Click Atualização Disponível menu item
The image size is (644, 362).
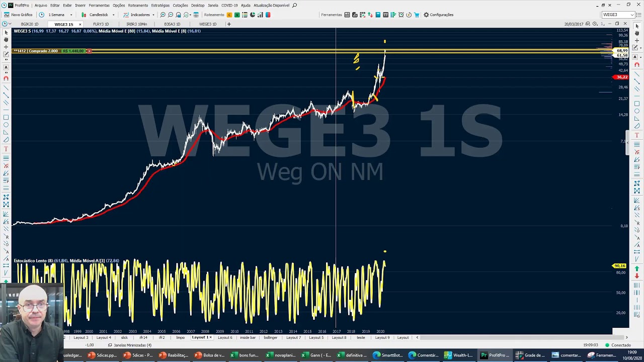pos(272,5)
